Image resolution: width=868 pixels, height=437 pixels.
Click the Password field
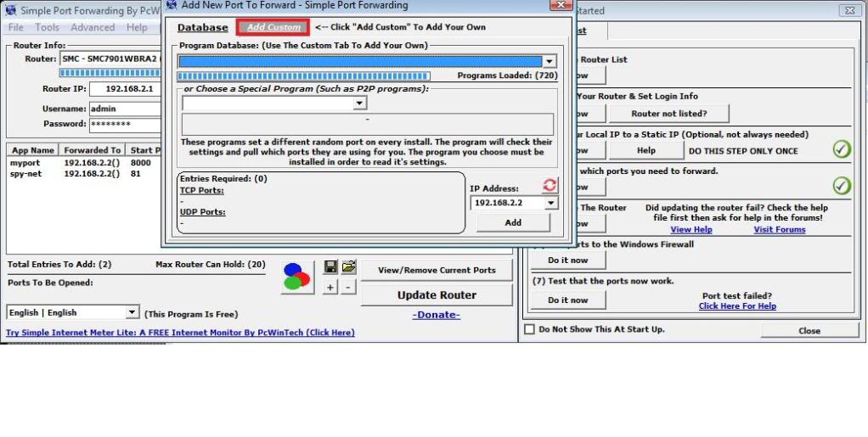[x=125, y=124]
